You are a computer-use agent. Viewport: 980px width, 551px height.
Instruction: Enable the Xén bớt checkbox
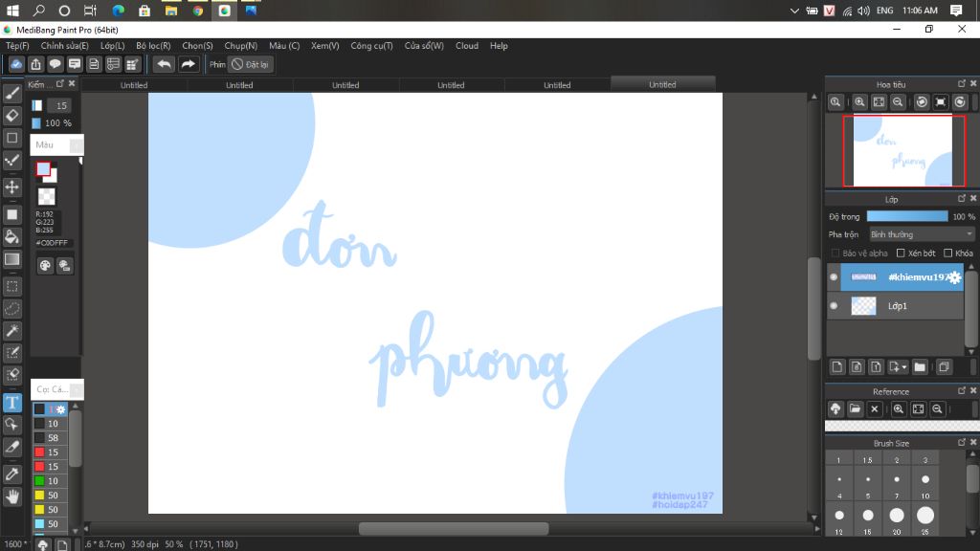(901, 253)
